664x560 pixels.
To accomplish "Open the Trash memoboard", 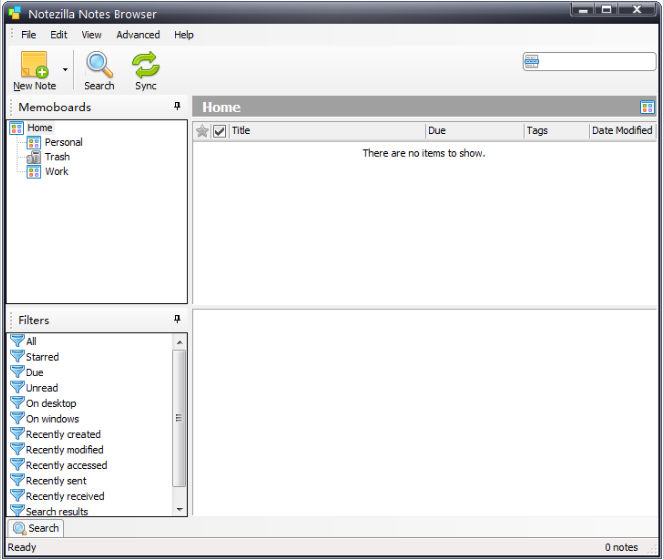I will (57, 157).
